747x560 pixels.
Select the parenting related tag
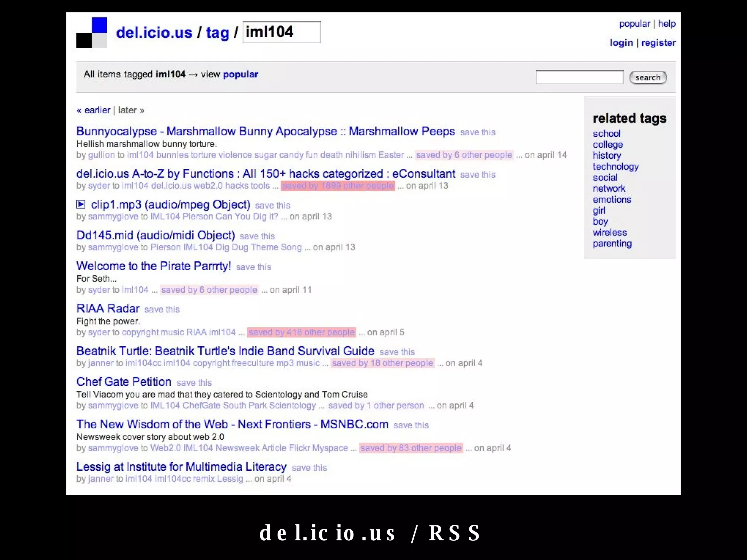click(612, 244)
